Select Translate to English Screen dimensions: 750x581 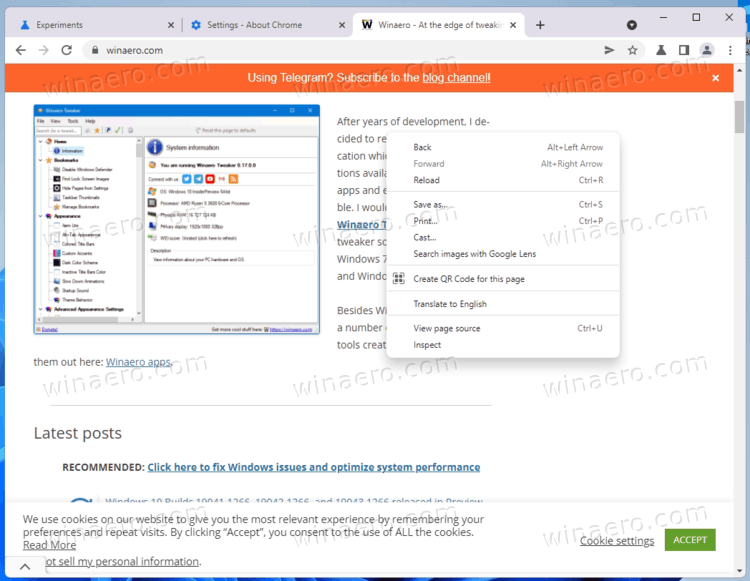503,304
